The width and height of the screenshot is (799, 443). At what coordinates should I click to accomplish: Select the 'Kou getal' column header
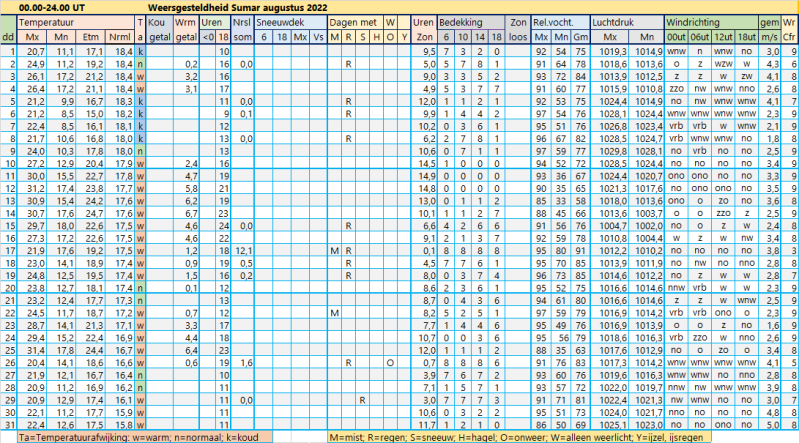158,28
